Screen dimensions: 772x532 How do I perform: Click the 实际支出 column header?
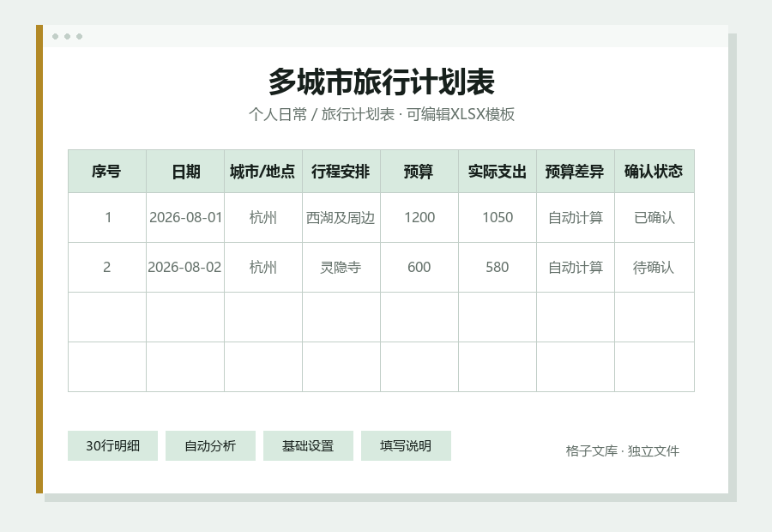pyautogui.click(x=498, y=172)
